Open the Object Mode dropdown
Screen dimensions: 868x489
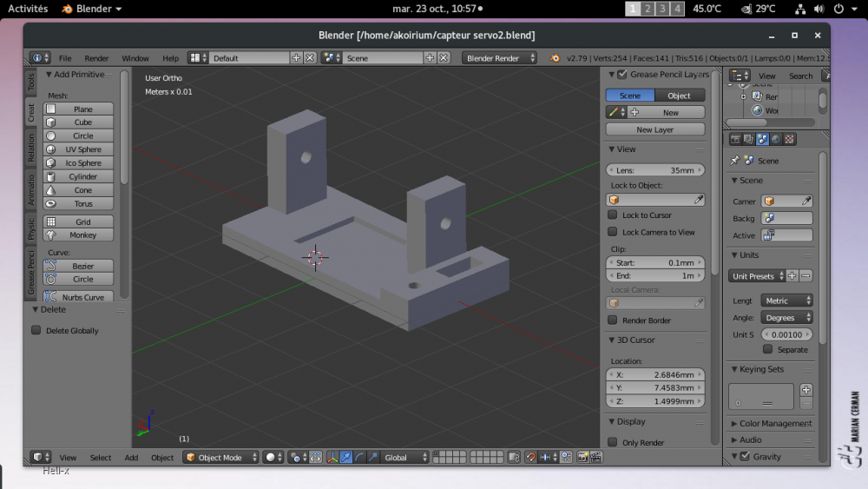[x=220, y=458]
